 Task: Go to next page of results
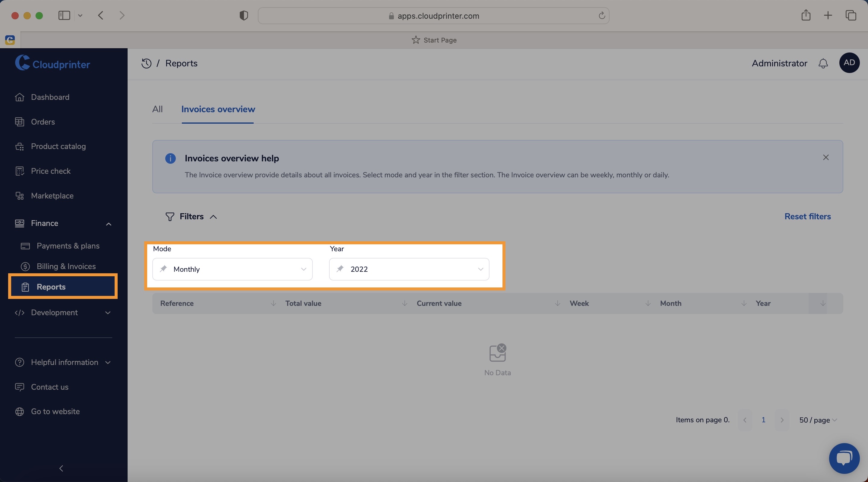pos(782,420)
